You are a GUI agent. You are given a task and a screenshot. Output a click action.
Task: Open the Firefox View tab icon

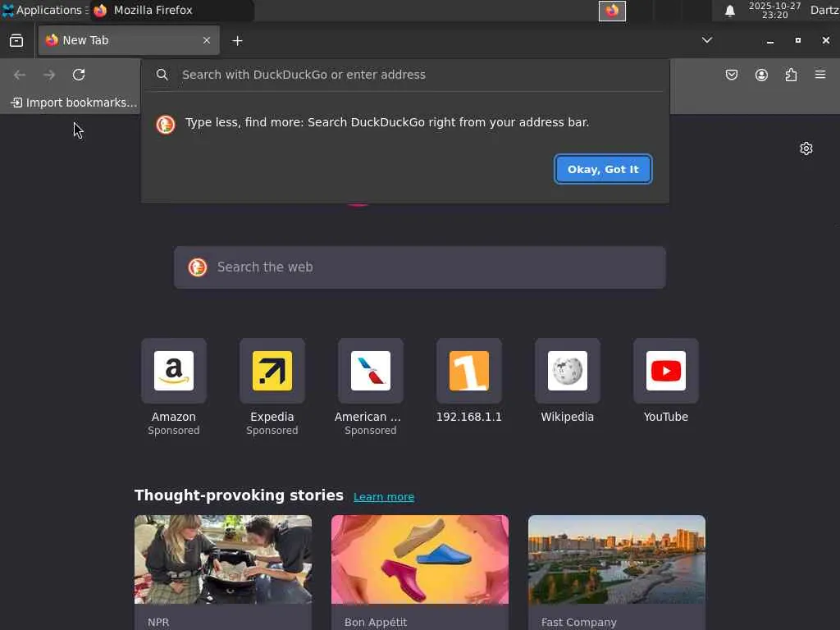point(16,41)
